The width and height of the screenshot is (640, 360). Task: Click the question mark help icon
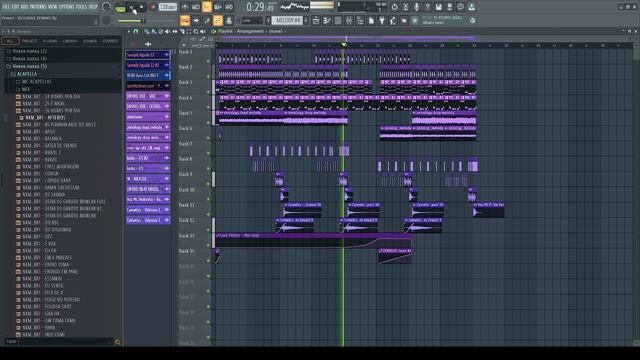click(x=427, y=7)
